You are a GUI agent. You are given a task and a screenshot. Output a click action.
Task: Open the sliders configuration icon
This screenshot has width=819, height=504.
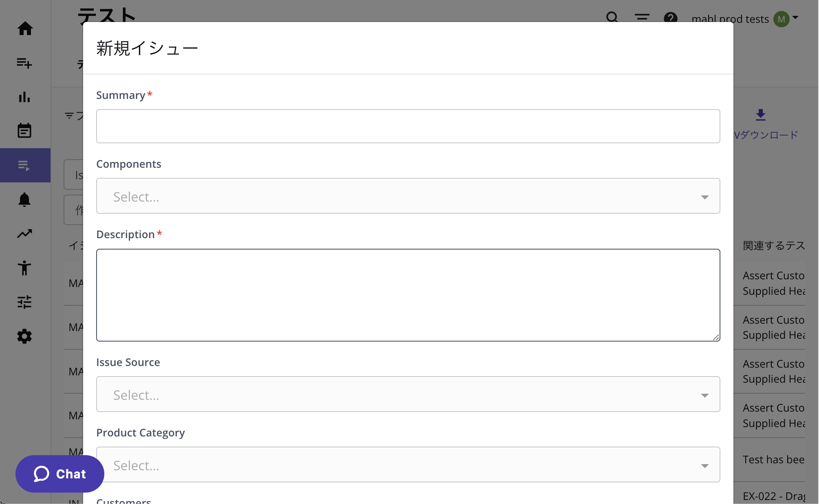click(x=24, y=302)
